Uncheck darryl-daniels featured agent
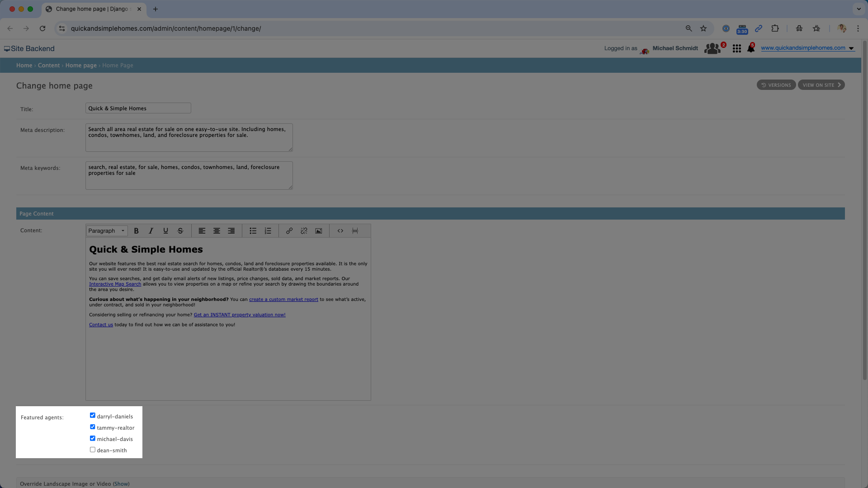This screenshot has width=868, height=488. tap(93, 415)
